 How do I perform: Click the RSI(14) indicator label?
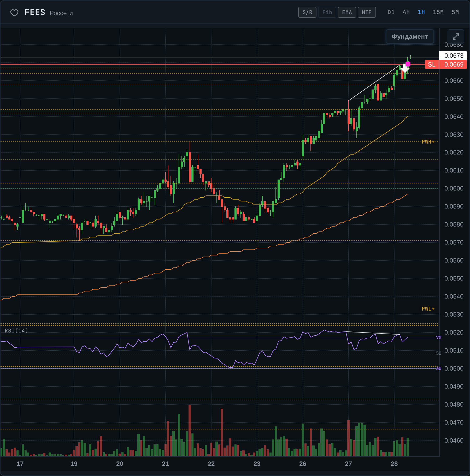point(16,331)
